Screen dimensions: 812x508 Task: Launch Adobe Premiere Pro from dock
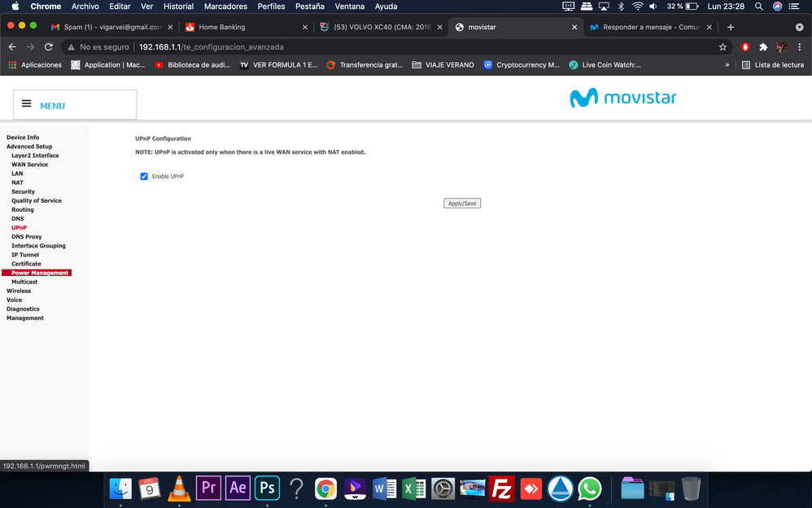(208, 488)
